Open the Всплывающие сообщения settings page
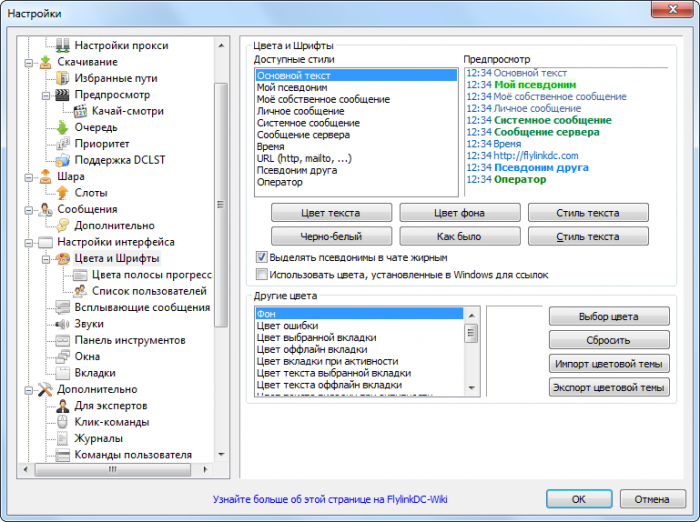This screenshot has height=522, width=700. [x=142, y=308]
